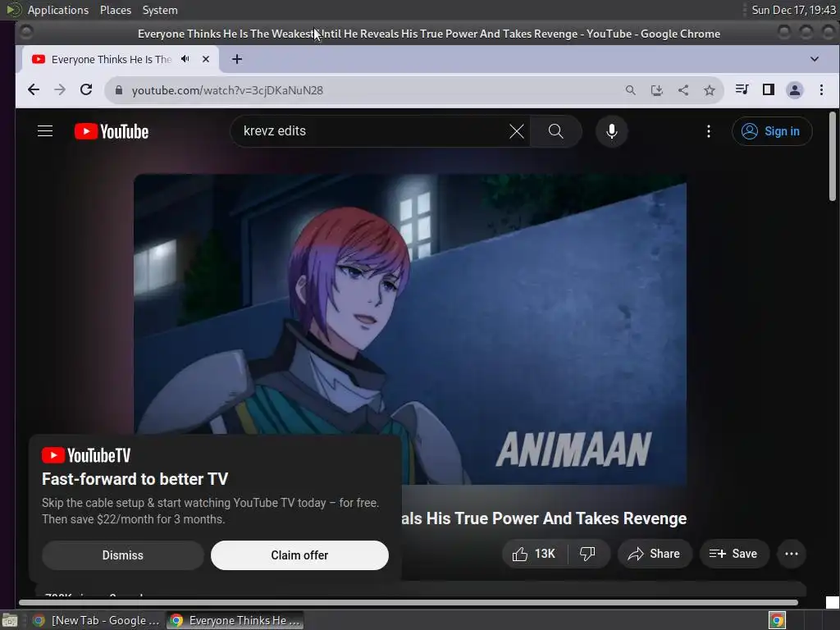Save the video to a playlist
The image size is (840, 630).
[734, 554]
